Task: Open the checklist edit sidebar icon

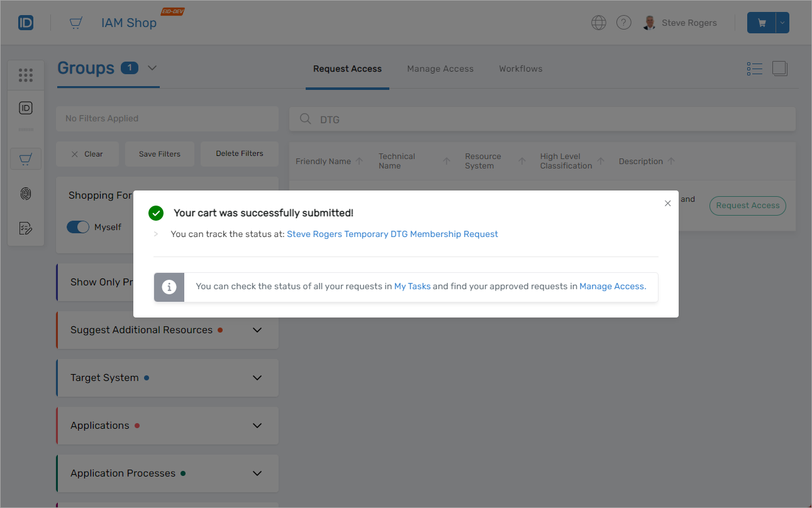Action: tap(25, 228)
